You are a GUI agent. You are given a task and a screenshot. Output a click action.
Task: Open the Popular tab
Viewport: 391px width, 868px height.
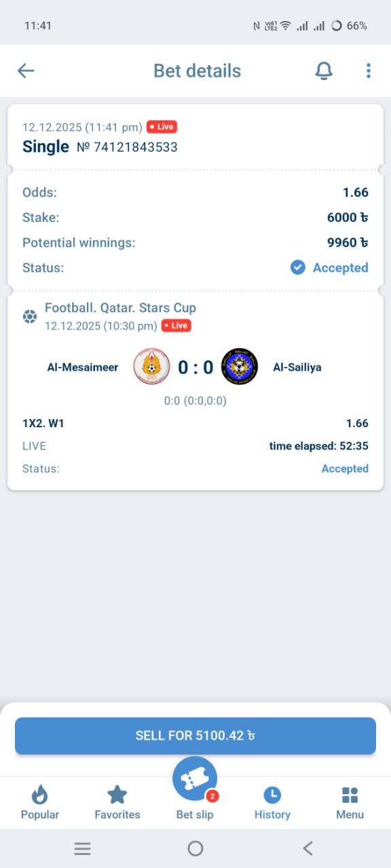point(40,803)
